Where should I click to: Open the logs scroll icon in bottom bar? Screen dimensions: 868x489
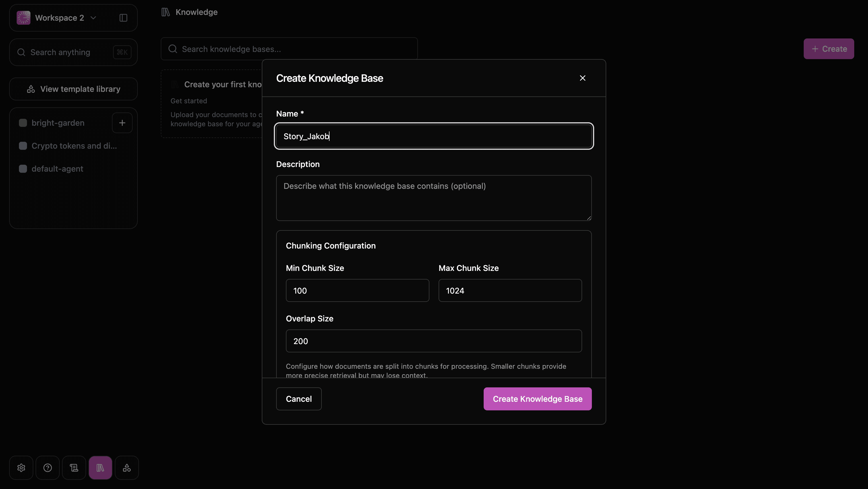(x=74, y=467)
